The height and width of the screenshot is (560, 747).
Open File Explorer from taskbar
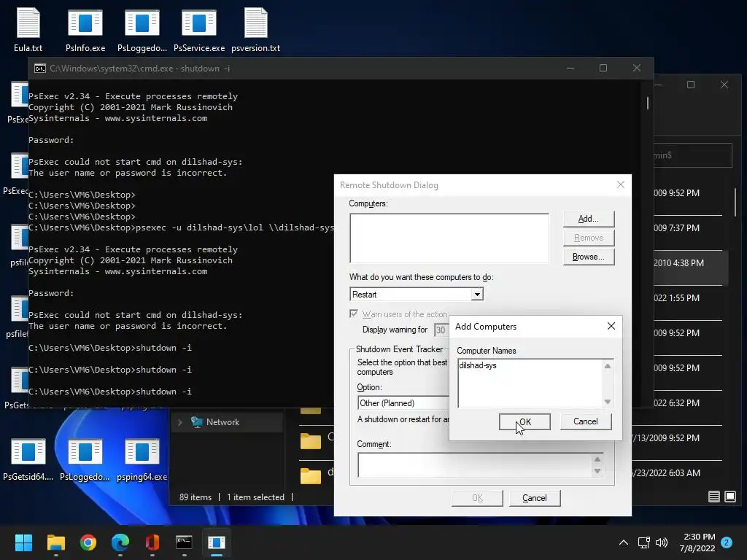pyautogui.click(x=55, y=542)
